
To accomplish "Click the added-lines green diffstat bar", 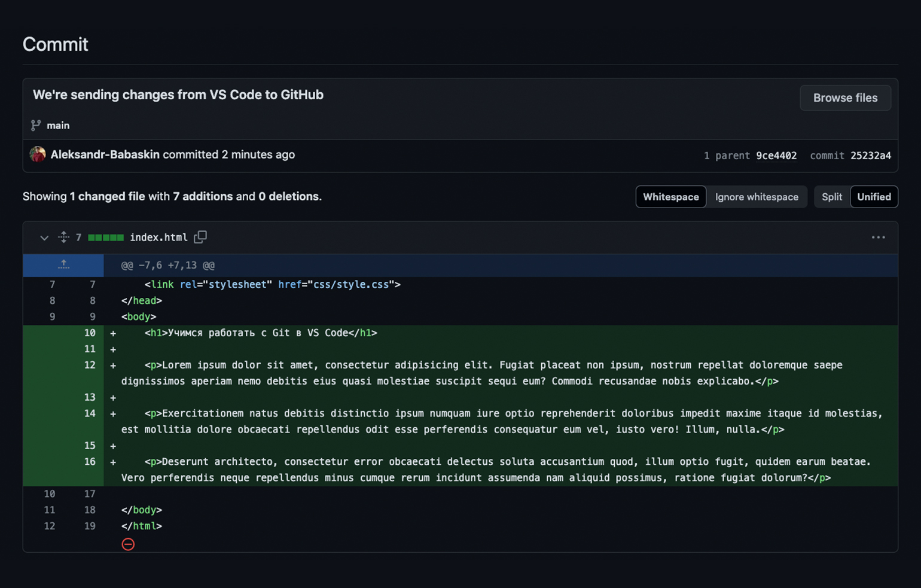I will [x=106, y=237].
